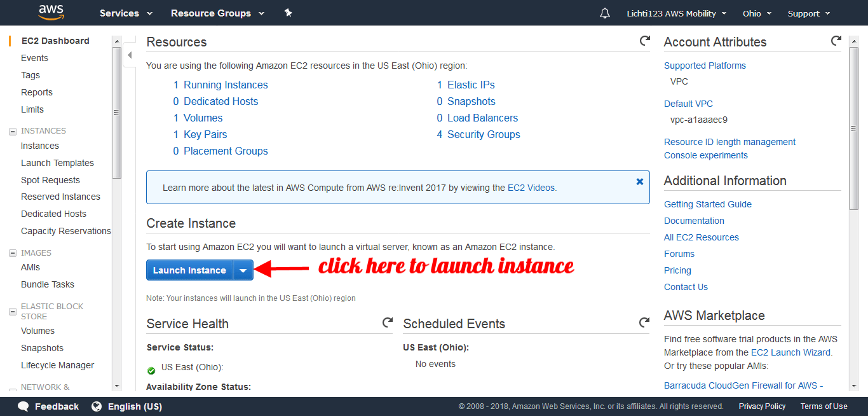Collapse the left navigation sidebar arrow
This screenshot has width=868, height=416.
[x=130, y=55]
